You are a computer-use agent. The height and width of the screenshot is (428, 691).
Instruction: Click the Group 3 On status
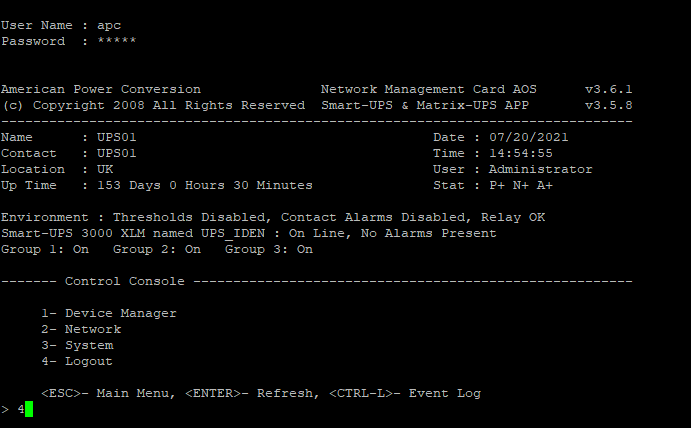pos(268,249)
